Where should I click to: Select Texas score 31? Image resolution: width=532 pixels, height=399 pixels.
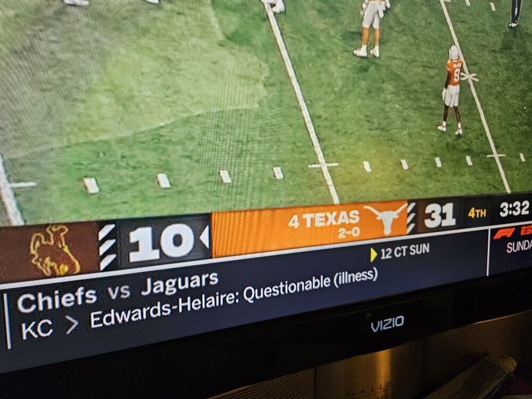click(x=440, y=215)
